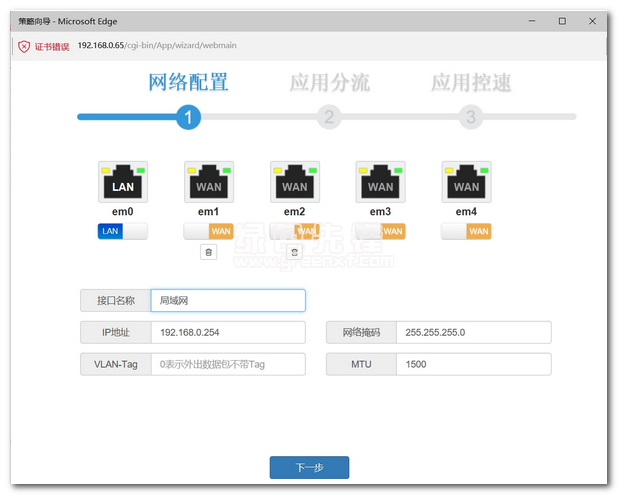Switch to the 应用分流 step
This screenshot has width=618, height=495.
tap(329, 82)
